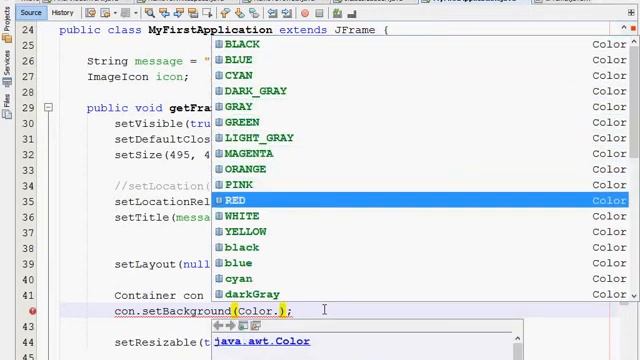Image resolution: width=640 pixels, height=360 pixels.
Task: Click the completion list scrollbar thumb
Action: [634, 102]
